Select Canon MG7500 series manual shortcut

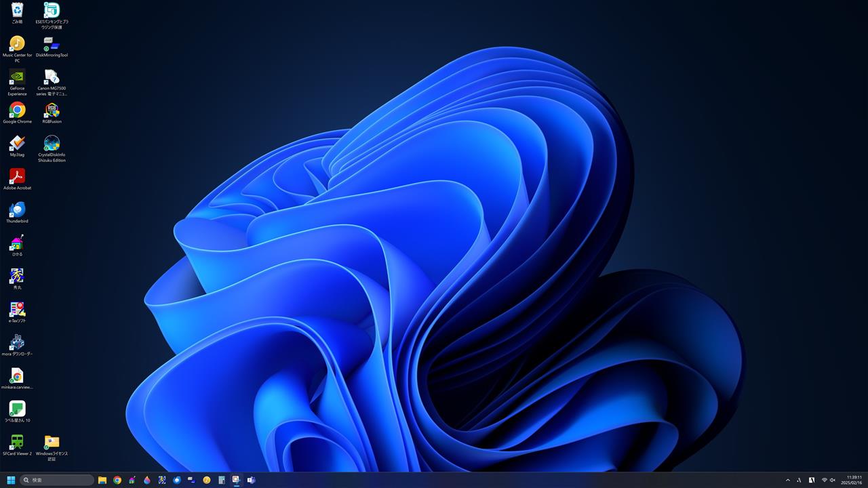(52, 82)
